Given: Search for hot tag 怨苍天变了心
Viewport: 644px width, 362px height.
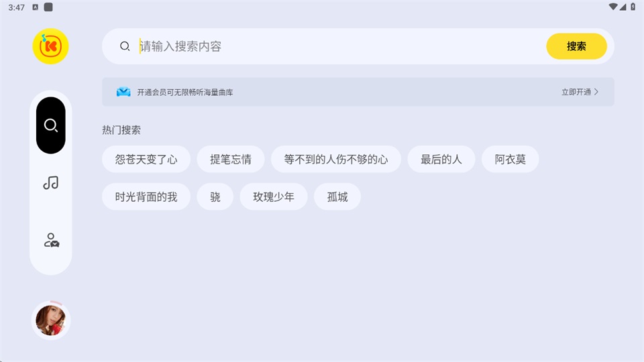Looking at the screenshot, I should 146,160.
